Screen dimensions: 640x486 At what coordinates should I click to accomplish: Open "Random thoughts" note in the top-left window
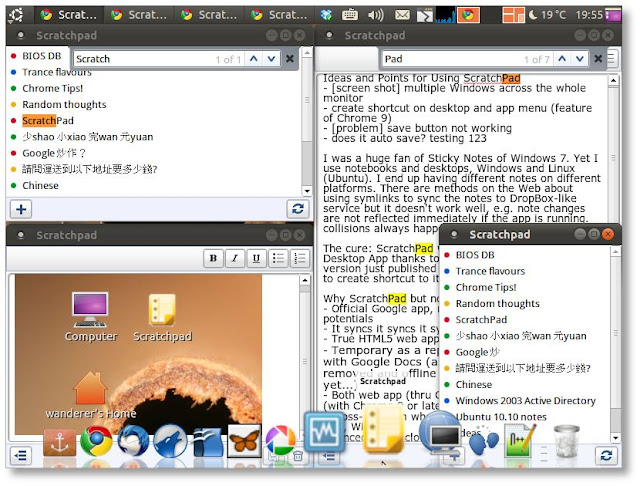[64, 104]
